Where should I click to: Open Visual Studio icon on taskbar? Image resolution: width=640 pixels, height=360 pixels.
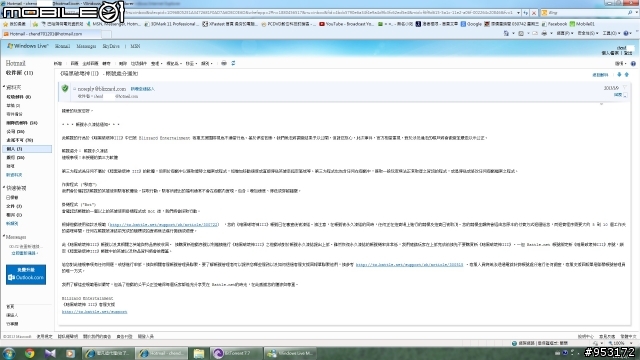coord(50,353)
